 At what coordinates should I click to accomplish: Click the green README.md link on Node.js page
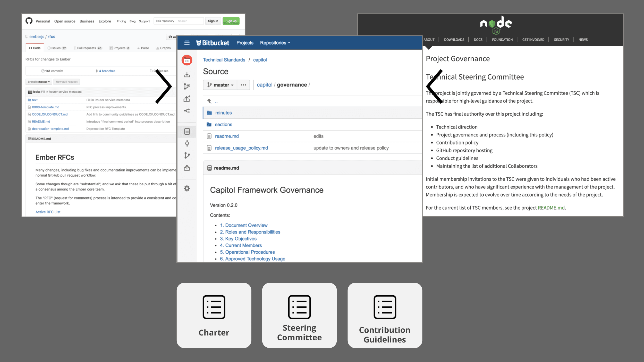(x=551, y=208)
